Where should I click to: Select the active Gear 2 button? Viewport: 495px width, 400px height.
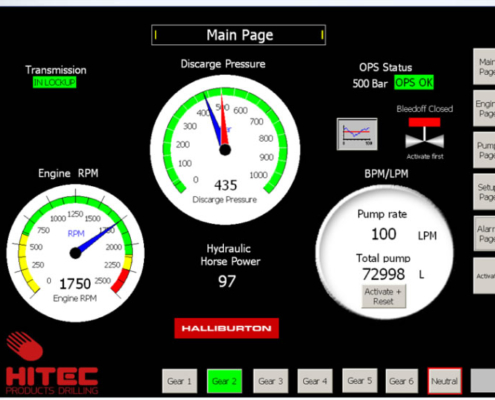[224, 381]
